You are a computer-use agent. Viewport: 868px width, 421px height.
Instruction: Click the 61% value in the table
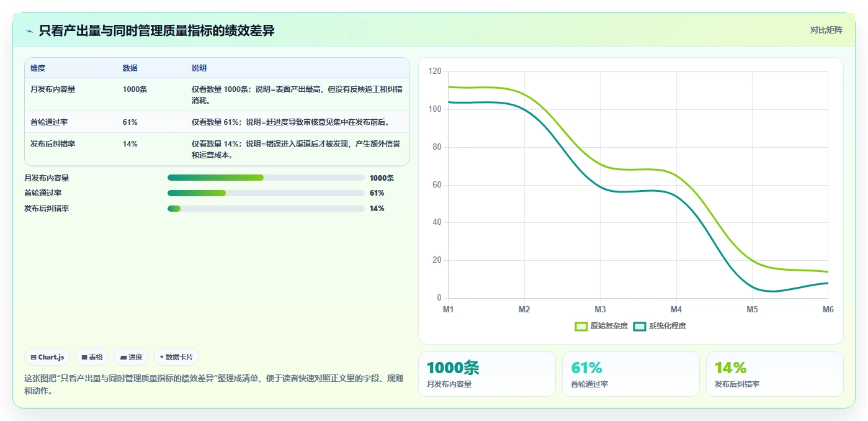[x=130, y=122]
